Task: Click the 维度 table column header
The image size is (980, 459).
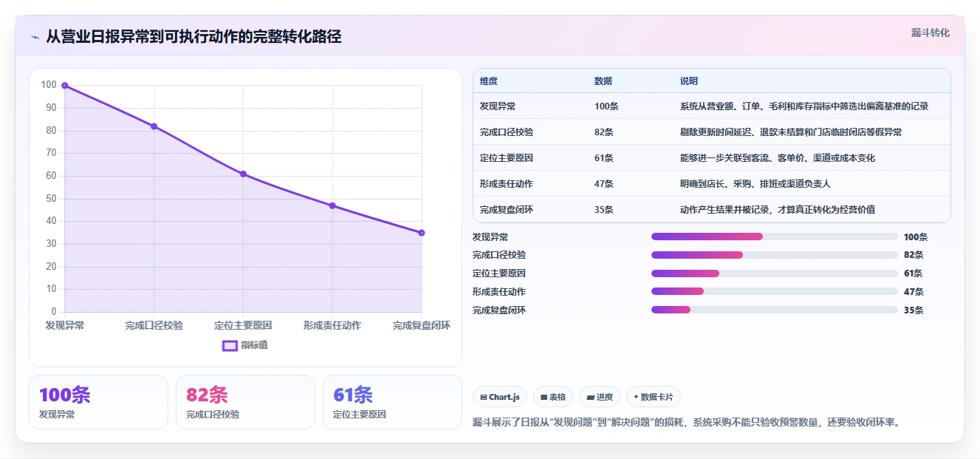Action: pos(489,81)
